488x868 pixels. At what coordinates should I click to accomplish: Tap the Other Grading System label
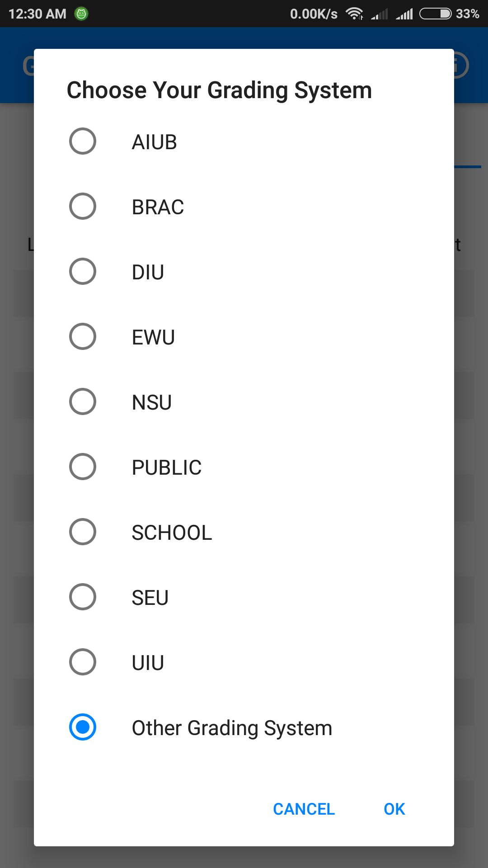point(232,728)
